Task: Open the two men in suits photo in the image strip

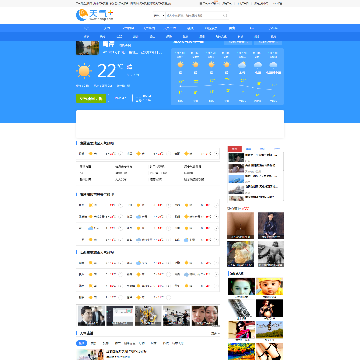Action: pyautogui.click(x=91, y=316)
